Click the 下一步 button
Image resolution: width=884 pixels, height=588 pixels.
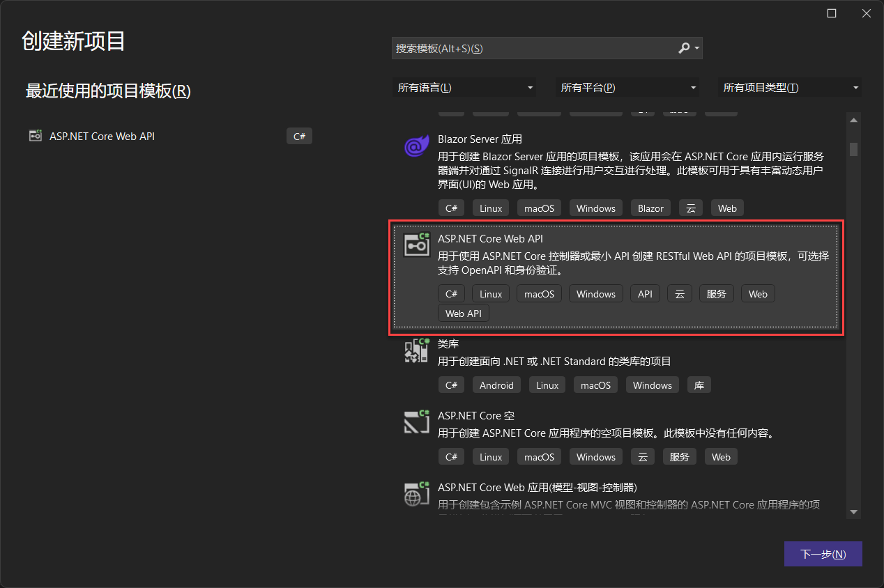pyautogui.click(x=823, y=554)
